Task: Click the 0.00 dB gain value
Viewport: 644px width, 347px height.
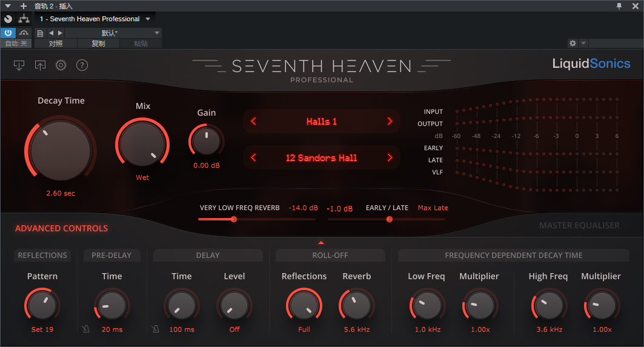Action: click(x=207, y=165)
